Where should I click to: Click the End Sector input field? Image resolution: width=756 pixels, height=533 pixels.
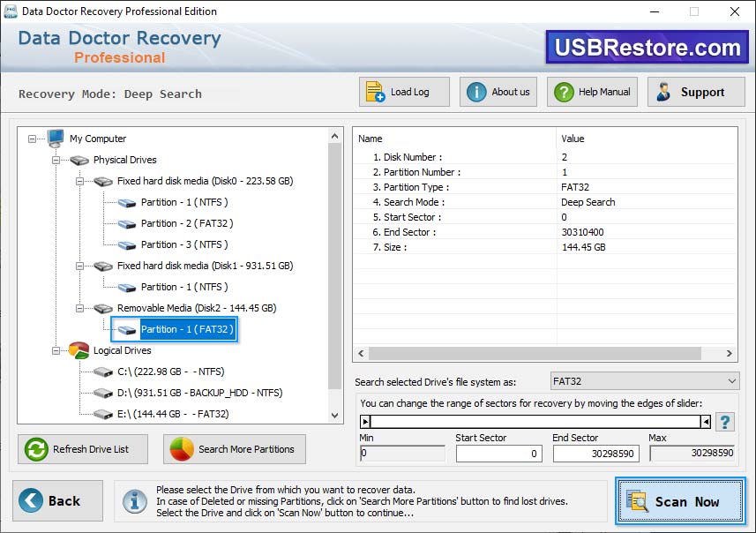point(596,454)
